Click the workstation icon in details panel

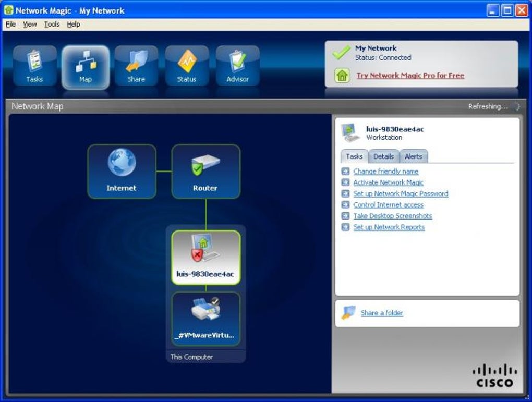[350, 132]
